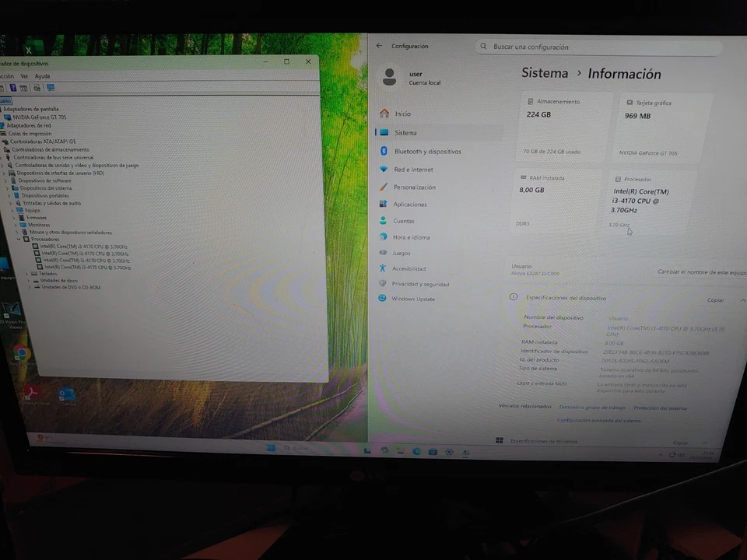
Task: Open Accesibilidad settings
Action: tap(409, 268)
